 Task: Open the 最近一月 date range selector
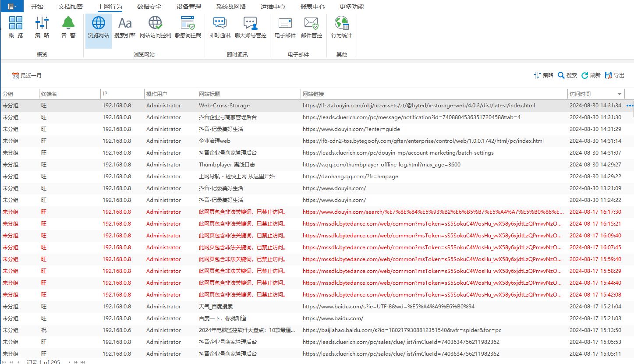click(27, 76)
